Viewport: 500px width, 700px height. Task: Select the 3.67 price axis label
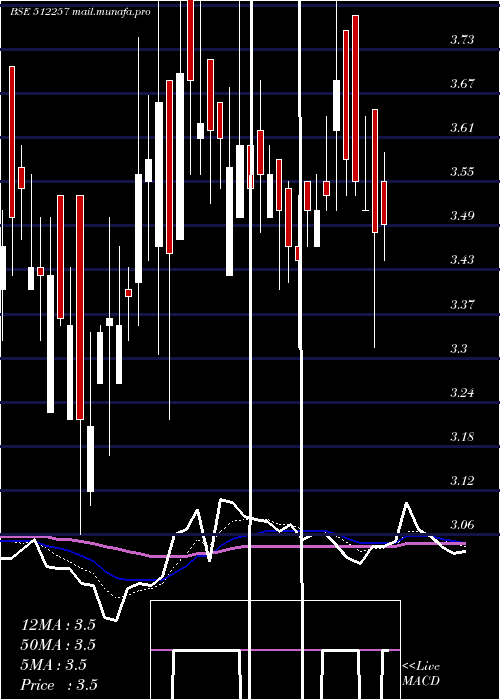pyautogui.click(x=462, y=83)
